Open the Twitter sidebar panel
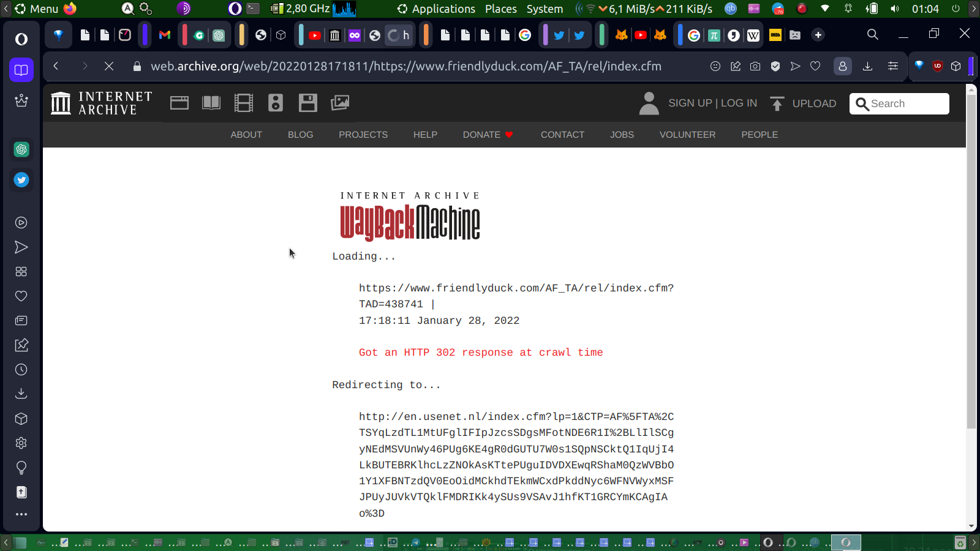Screen dimensions: 980x551 pos(21,180)
